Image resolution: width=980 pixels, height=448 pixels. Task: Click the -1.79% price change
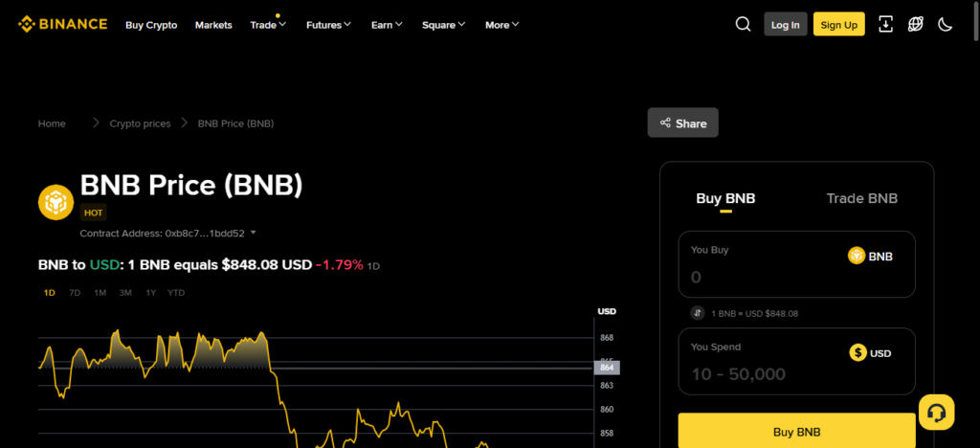click(340, 265)
